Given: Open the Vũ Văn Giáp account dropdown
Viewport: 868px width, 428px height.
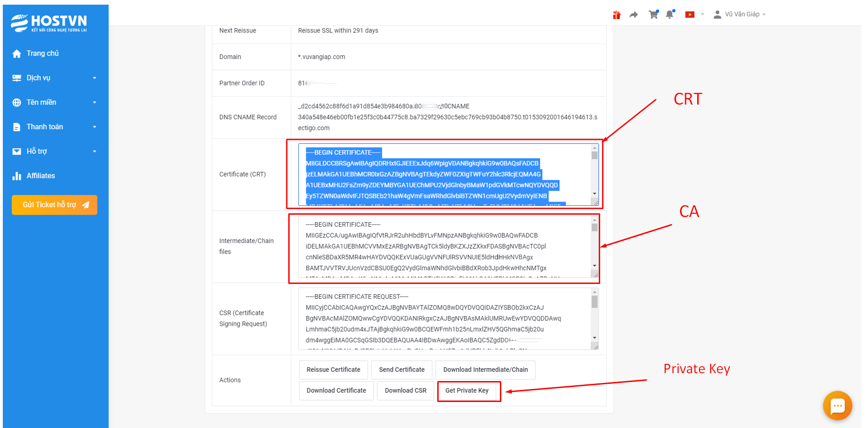Looking at the screenshot, I should 740,14.
